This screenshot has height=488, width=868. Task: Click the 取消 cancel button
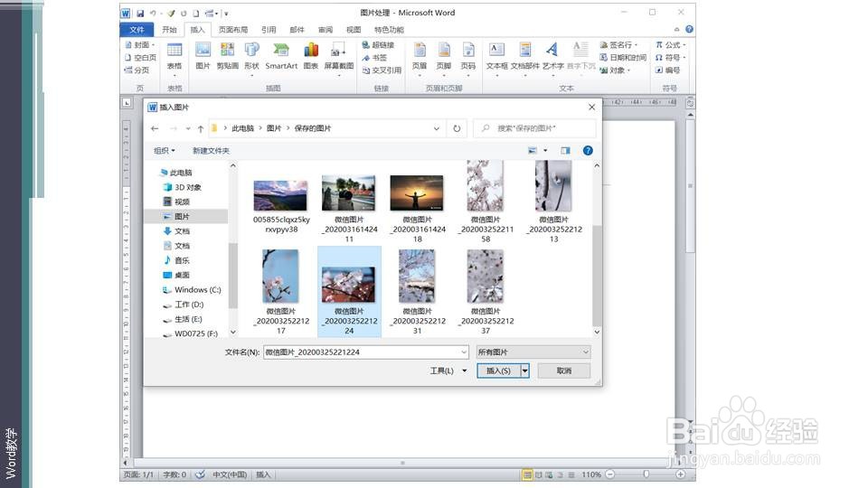click(564, 371)
